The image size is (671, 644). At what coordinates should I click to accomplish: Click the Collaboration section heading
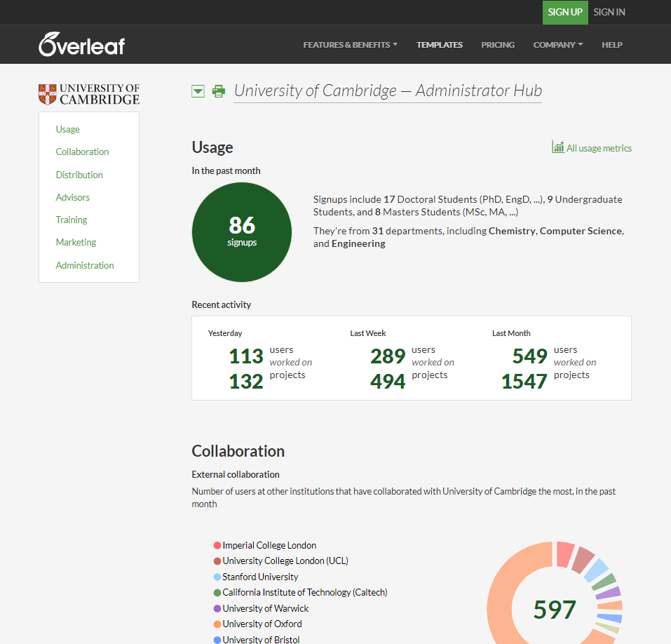pyautogui.click(x=238, y=451)
